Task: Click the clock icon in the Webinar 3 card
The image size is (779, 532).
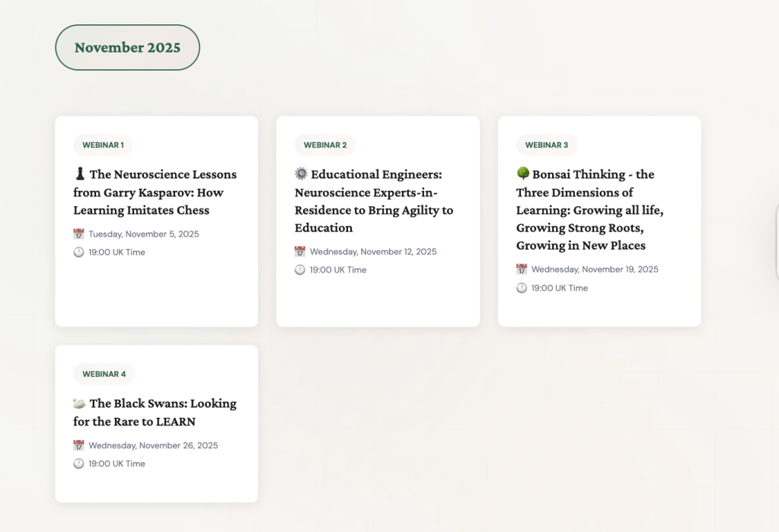Action: [x=522, y=288]
